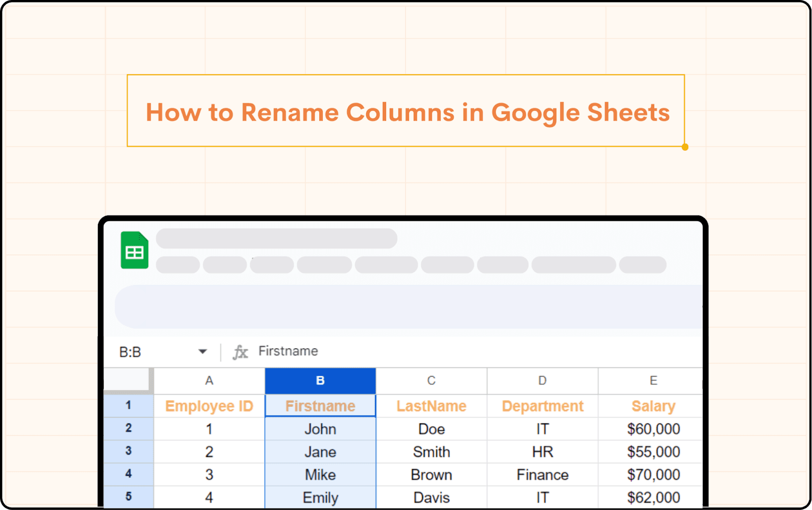Open the name box dropdown arrow

point(202,352)
